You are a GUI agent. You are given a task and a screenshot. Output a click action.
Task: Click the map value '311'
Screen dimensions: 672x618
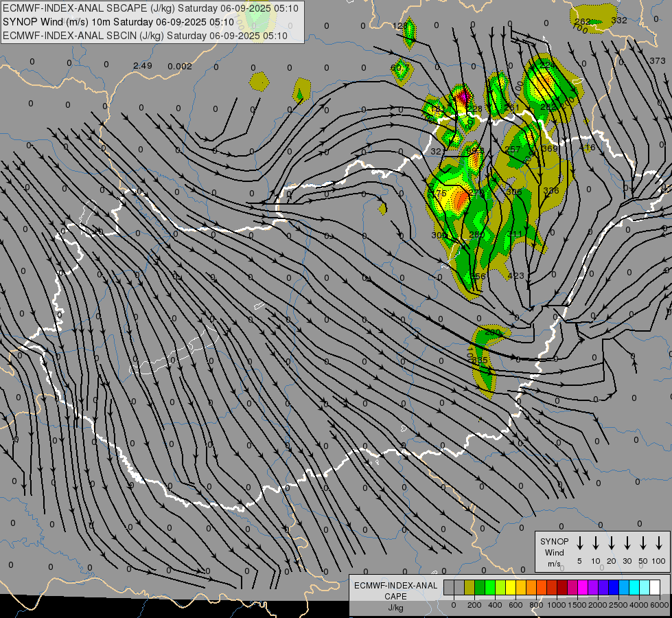point(515,233)
